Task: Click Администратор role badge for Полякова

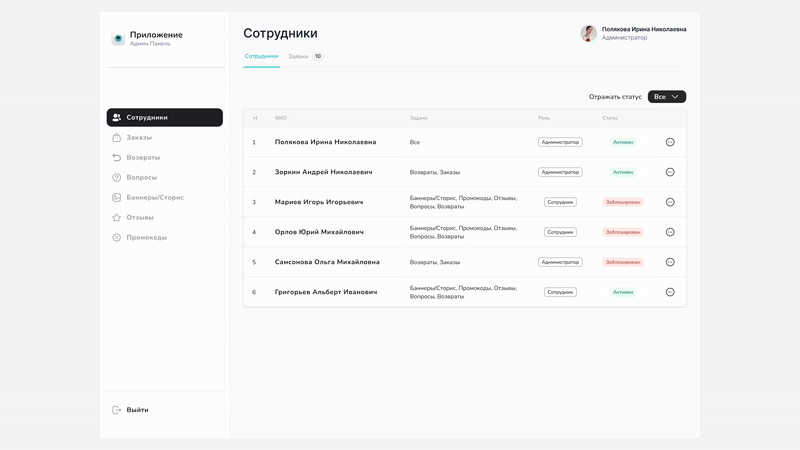Action: pos(560,142)
